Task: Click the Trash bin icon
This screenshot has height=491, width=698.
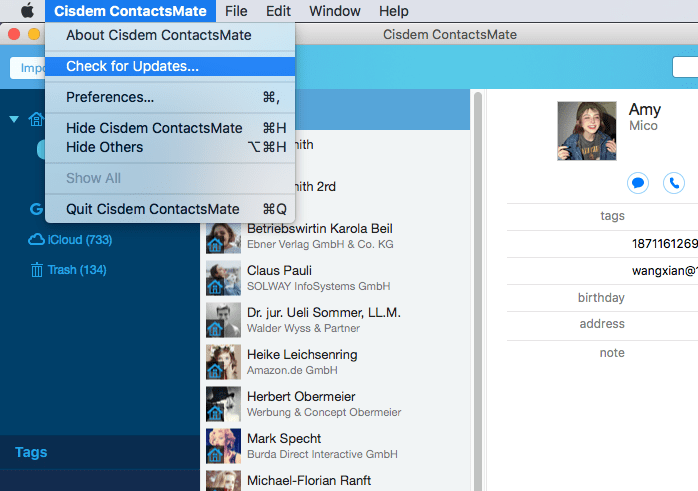Action: point(37,270)
